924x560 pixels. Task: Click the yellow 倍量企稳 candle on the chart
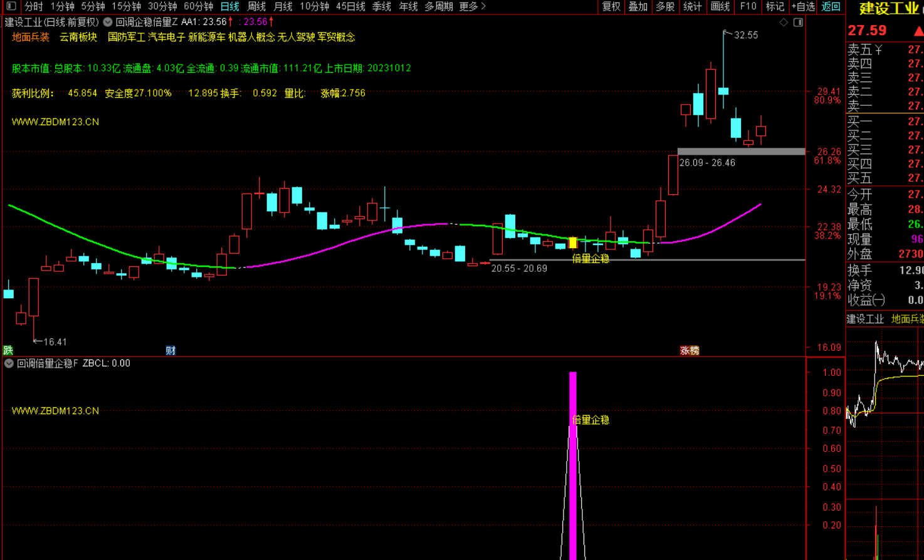[572, 243]
